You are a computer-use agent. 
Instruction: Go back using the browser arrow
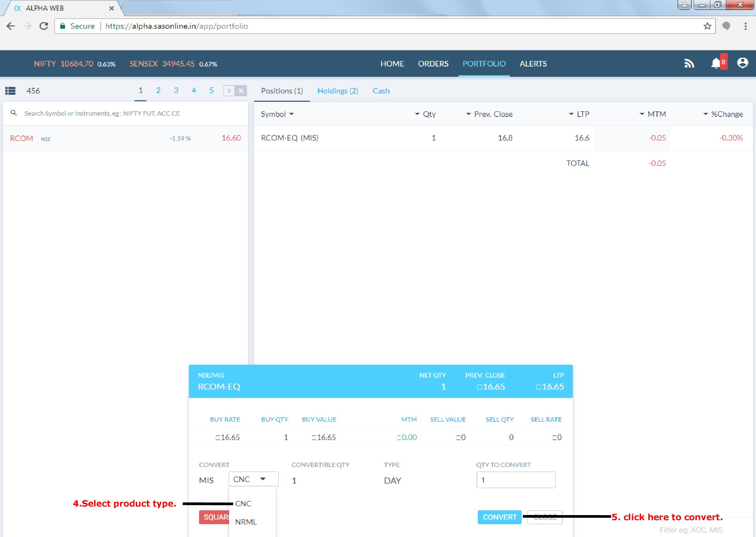click(11, 26)
